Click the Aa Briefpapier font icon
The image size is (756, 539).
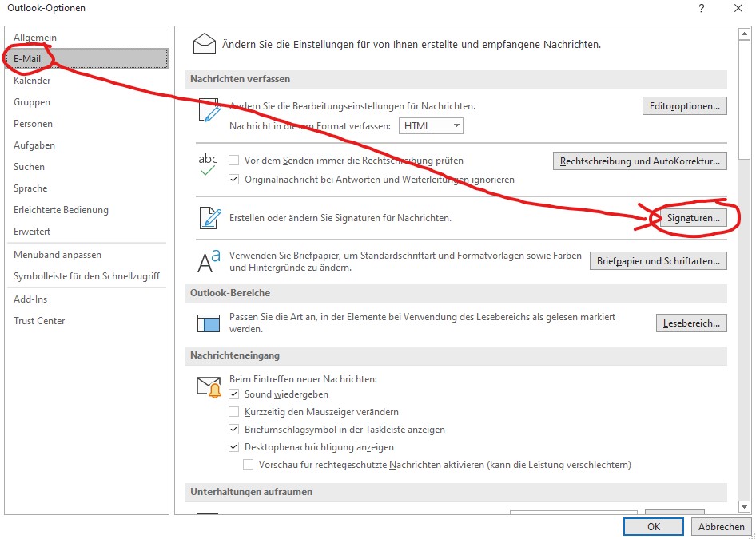click(206, 260)
